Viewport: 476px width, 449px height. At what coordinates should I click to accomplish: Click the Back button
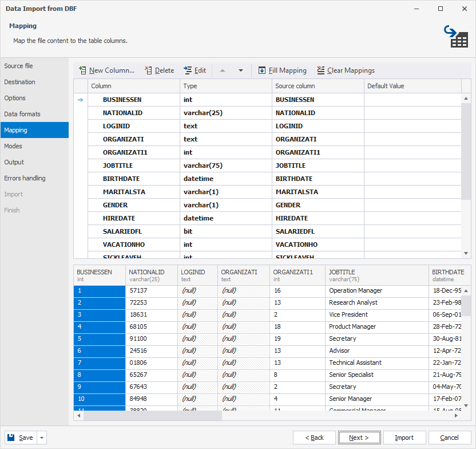coord(314,438)
